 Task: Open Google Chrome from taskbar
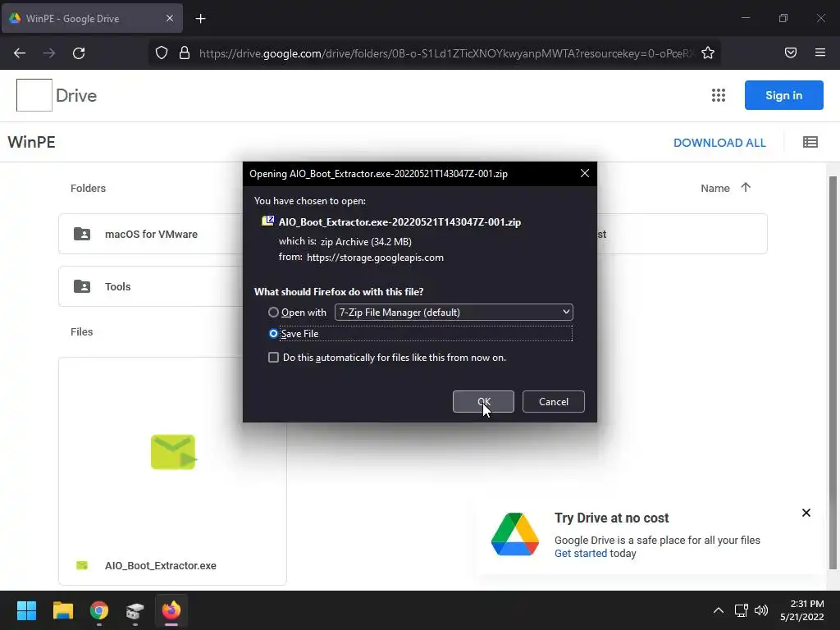pos(99,610)
